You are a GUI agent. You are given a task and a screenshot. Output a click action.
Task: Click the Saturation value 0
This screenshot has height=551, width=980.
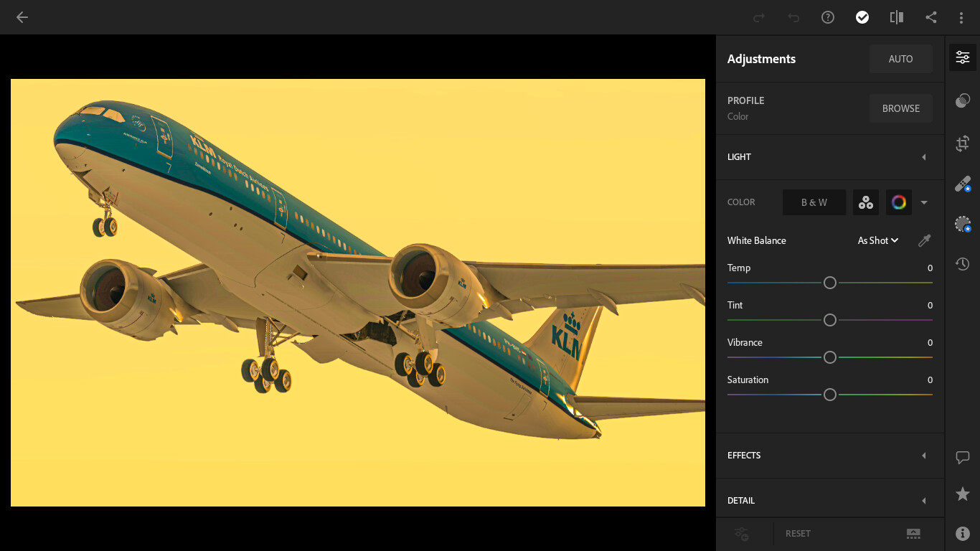[x=930, y=380]
